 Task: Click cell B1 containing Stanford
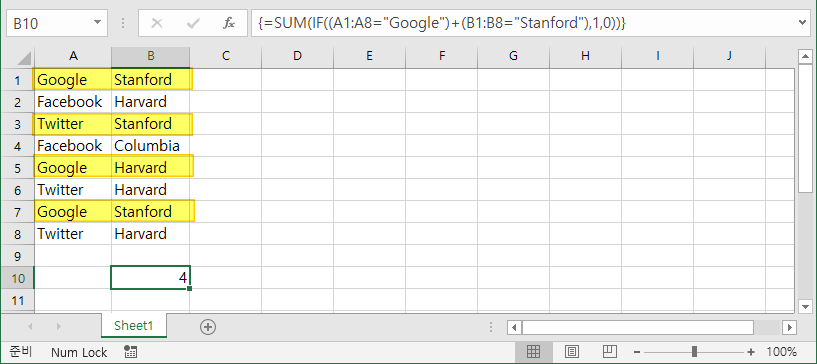point(151,80)
